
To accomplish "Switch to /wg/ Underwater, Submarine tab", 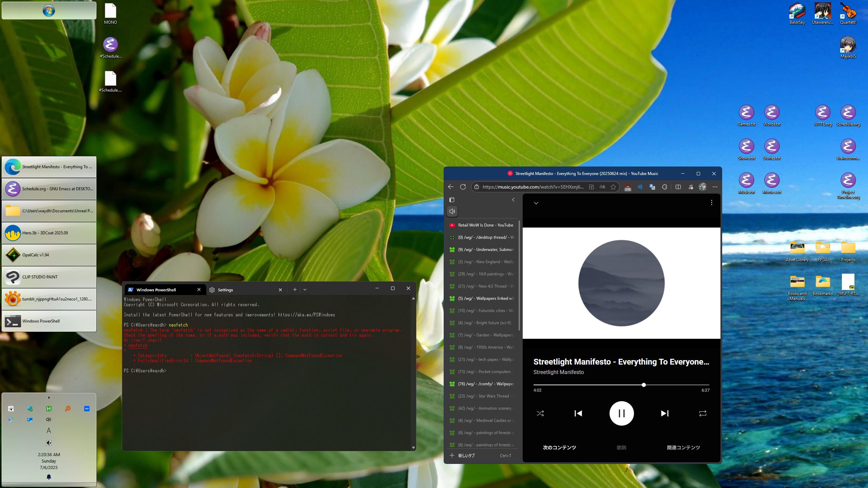I will 482,249.
